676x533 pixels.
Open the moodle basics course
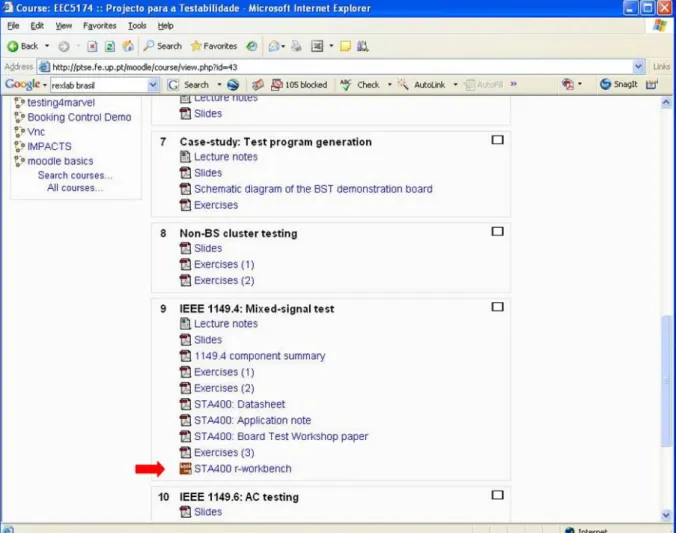coord(60,161)
